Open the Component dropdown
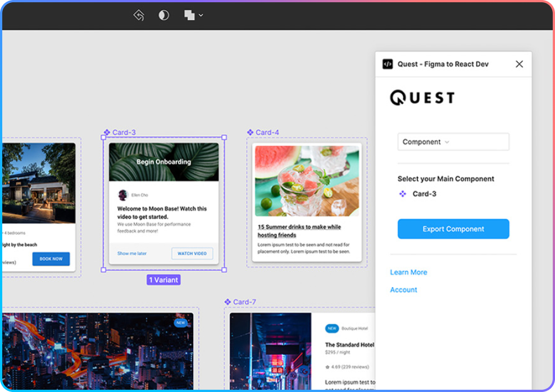 point(453,142)
